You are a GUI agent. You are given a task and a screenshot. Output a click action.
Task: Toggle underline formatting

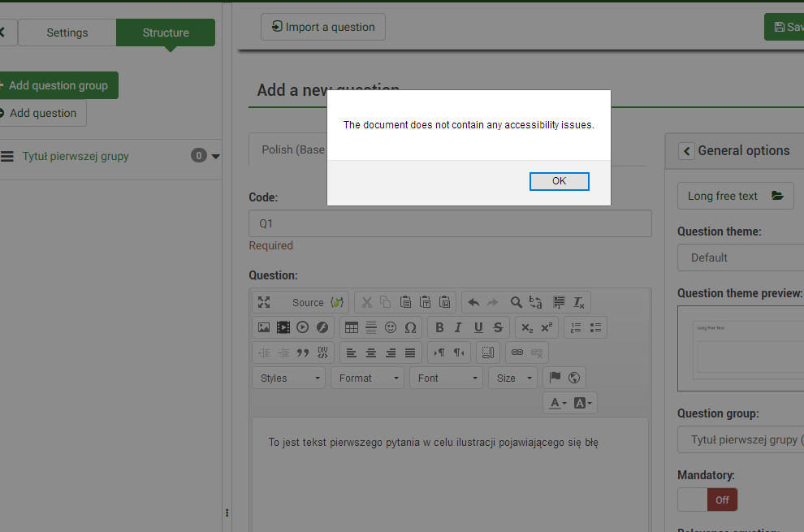(478, 327)
